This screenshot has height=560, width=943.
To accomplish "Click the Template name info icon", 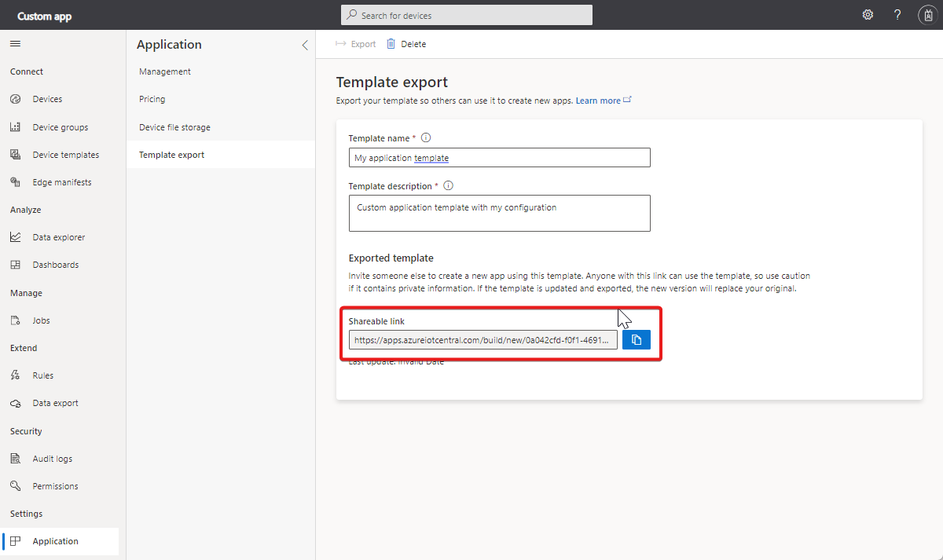I will pos(426,137).
